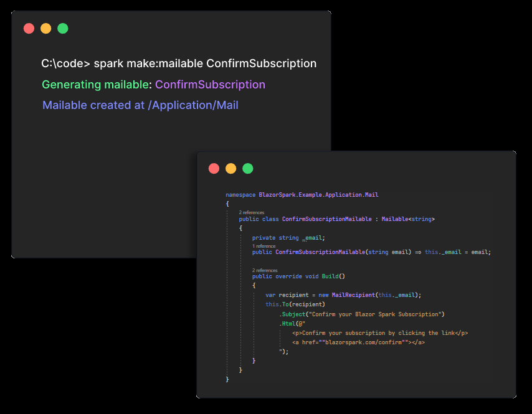Click the '<a href=""blazorspark.com/confirm"">' anchor line

tap(358, 342)
